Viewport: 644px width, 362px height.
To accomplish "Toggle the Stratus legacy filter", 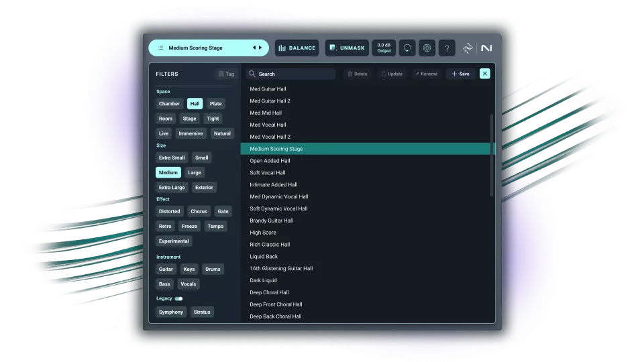I will pyautogui.click(x=202, y=312).
